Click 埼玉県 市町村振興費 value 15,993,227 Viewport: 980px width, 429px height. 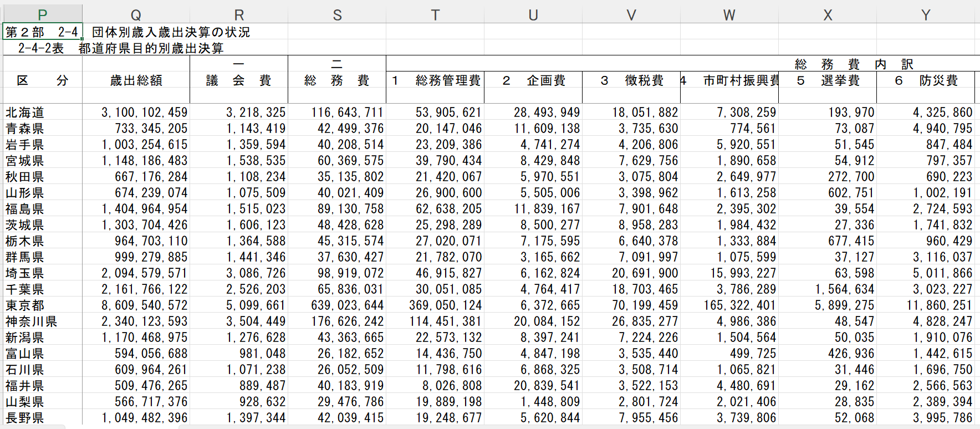pyautogui.click(x=729, y=273)
